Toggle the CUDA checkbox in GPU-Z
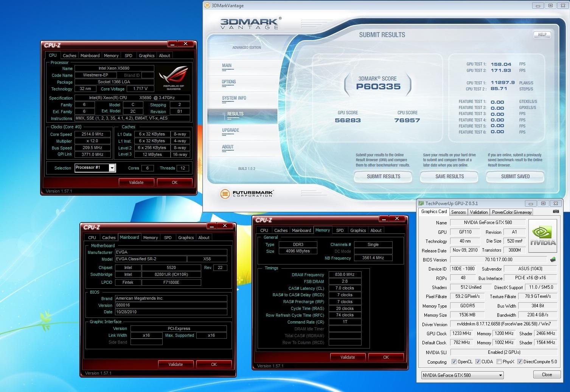The width and height of the screenshot is (570, 392). [478, 362]
